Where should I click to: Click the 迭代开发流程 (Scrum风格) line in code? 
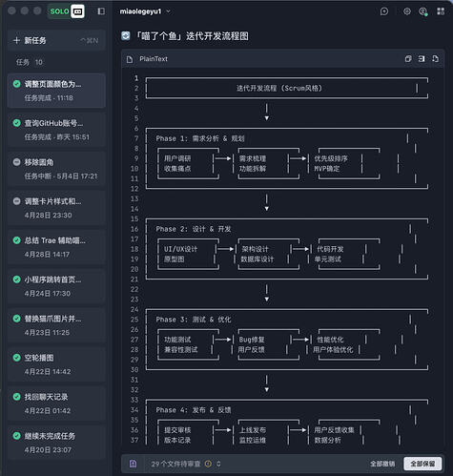(279, 88)
